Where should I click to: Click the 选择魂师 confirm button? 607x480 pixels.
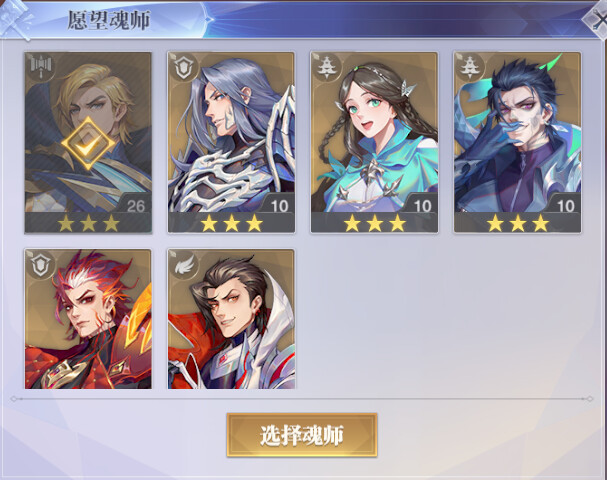point(302,435)
